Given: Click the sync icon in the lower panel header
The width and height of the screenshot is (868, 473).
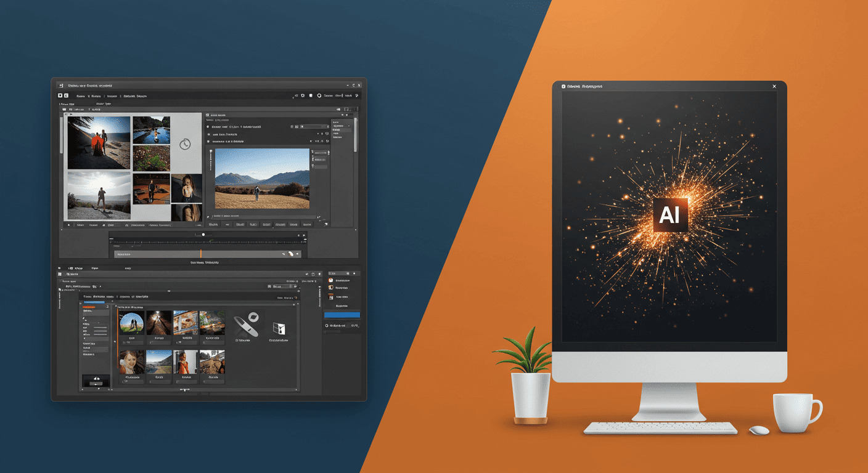Looking at the screenshot, I should coord(313,274).
